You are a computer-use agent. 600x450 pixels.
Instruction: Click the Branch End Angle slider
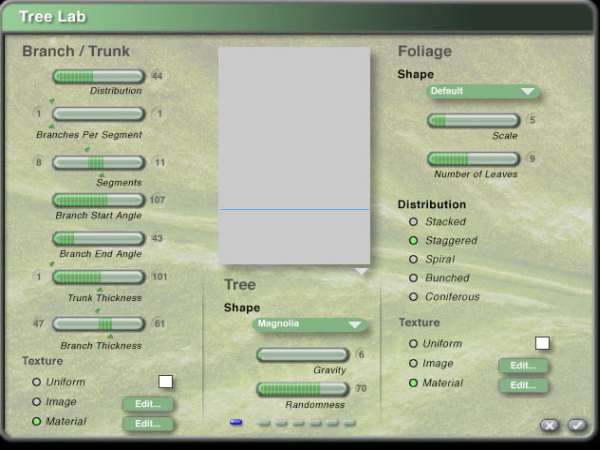[x=99, y=238]
